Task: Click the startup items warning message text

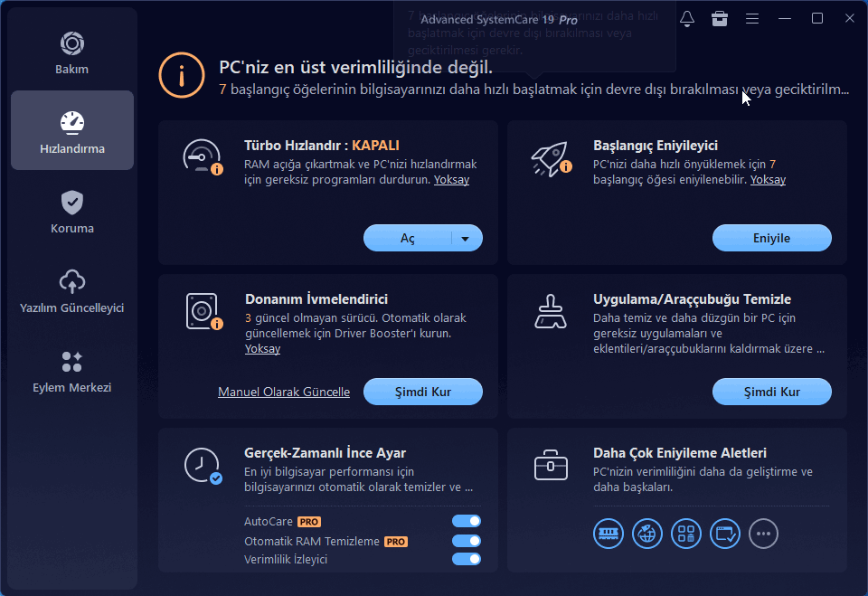Action: 533,90
